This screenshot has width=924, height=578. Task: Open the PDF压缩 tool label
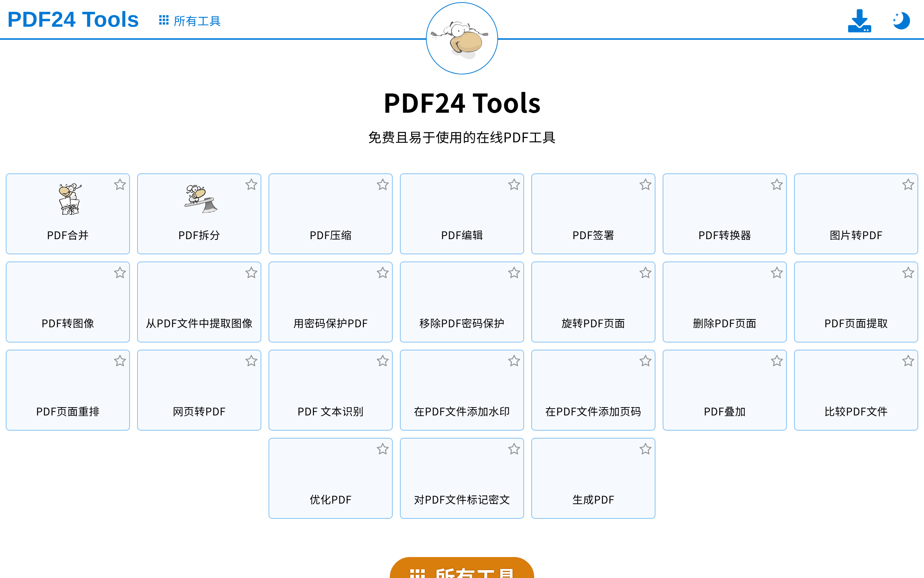click(x=331, y=235)
